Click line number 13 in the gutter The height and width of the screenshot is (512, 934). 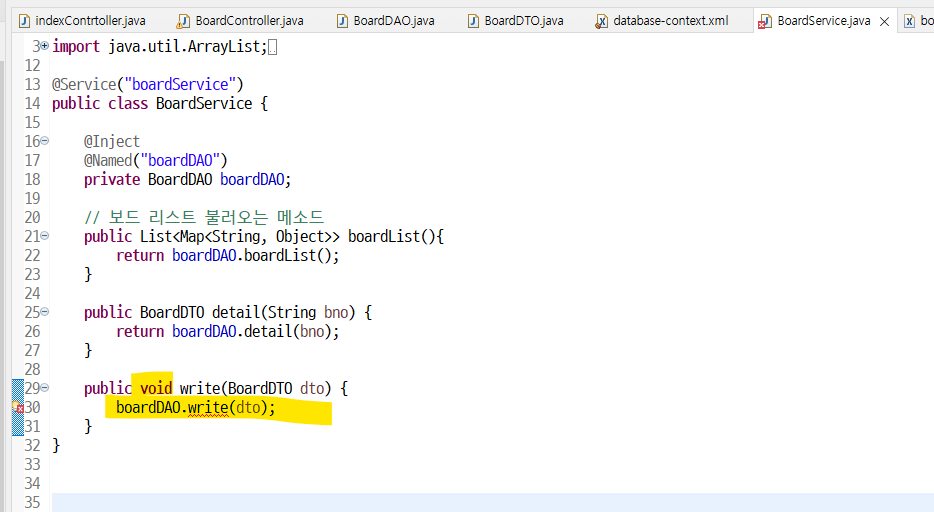pyautogui.click(x=32, y=85)
